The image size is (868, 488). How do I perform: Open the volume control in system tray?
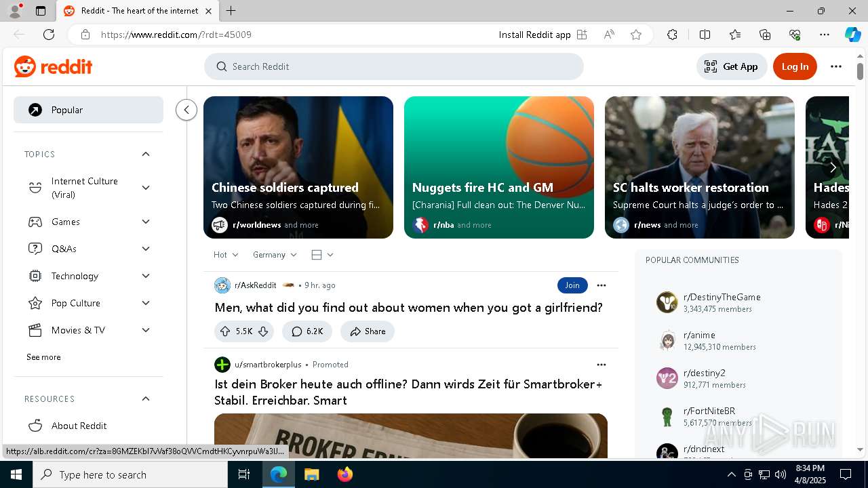781,474
